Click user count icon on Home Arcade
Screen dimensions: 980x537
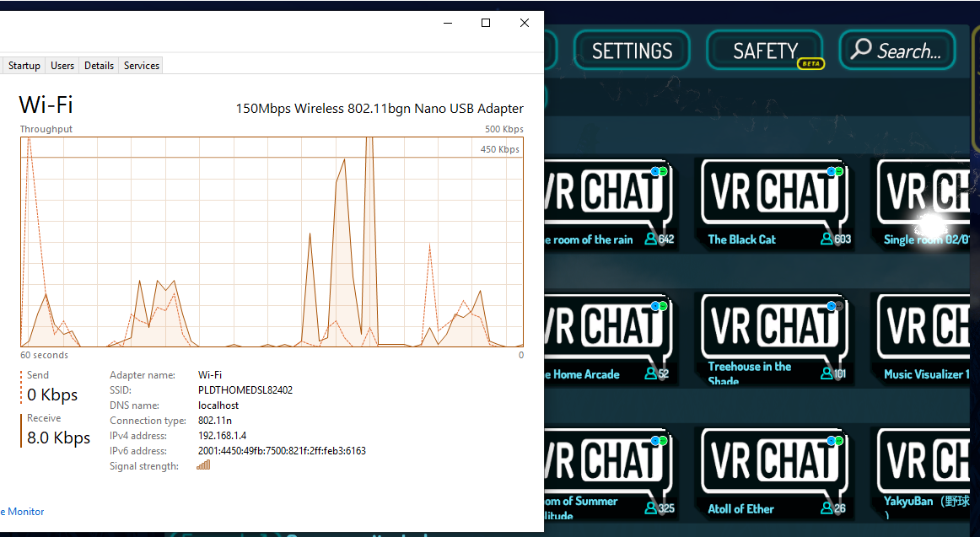click(650, 373)
